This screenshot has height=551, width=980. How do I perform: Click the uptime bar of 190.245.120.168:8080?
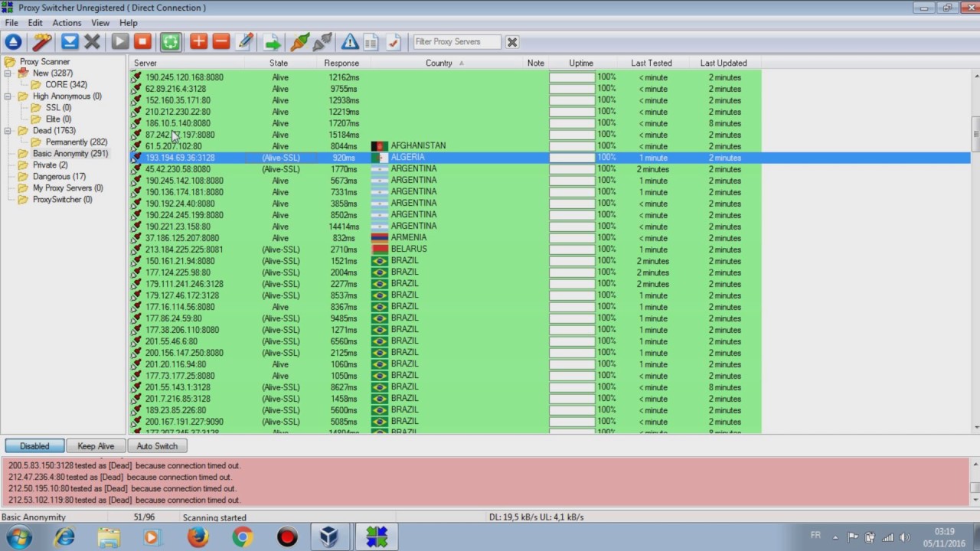(572, 77)
